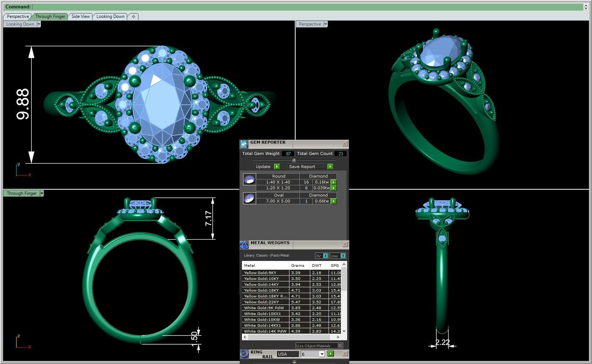Click metal table scroll up arrow
Viewport: 592px width, 364px height.
[344, 264]
